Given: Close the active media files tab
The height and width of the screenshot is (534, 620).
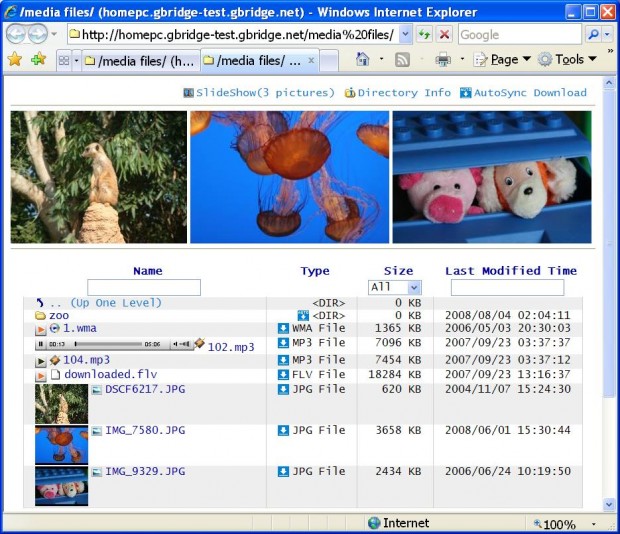Looking at the screenshot, I should [x=311, y=60].
